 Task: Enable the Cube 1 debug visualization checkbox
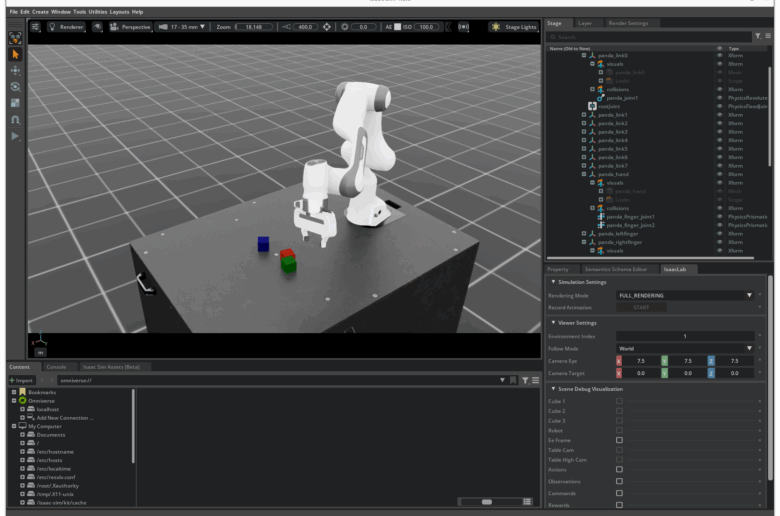click(x=619, y=401)
